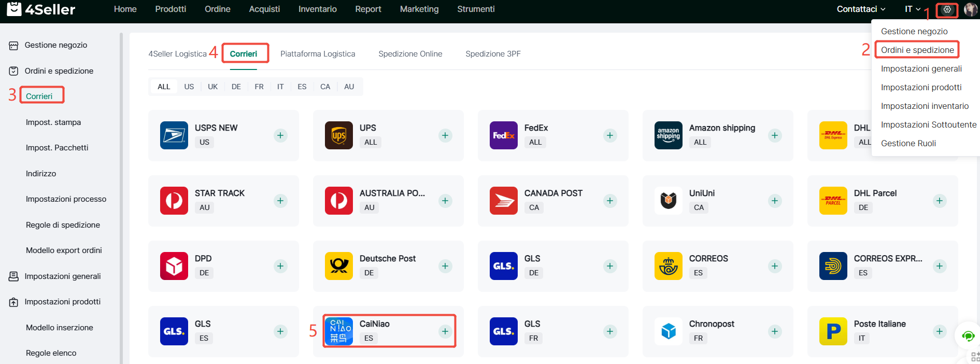The height and width of the screenshot is (364, 980).
Task: Open the green chat support bubble
Action: 968,336
